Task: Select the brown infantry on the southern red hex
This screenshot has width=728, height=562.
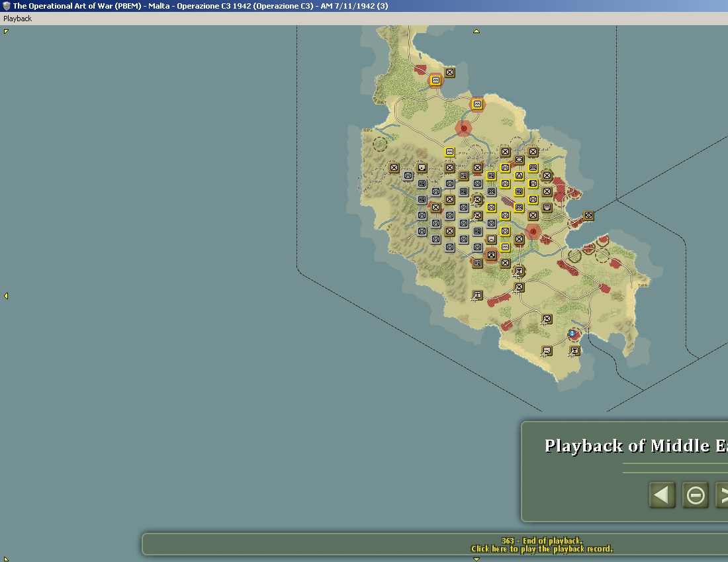Action: tap(491, 255)
